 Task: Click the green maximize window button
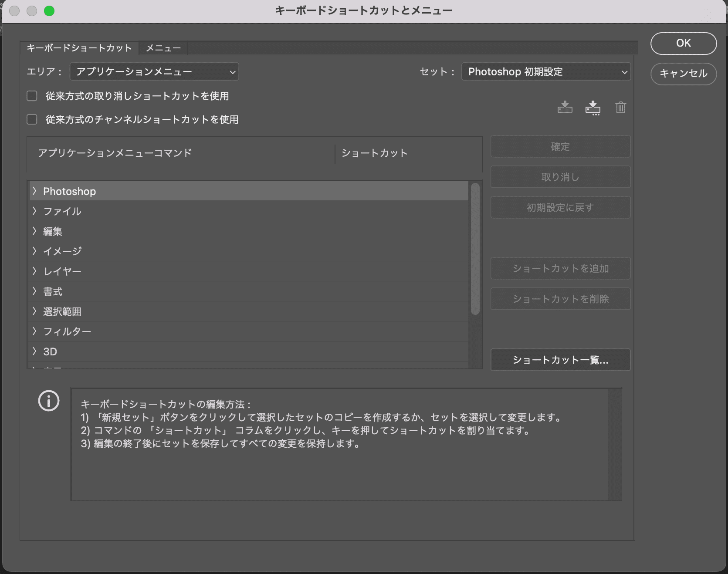coord(49,11)
